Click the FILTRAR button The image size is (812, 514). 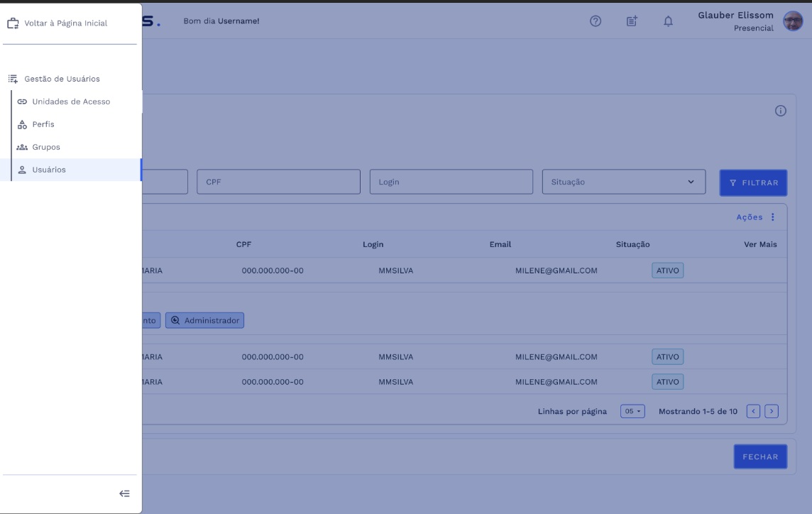tap(753, 182)
